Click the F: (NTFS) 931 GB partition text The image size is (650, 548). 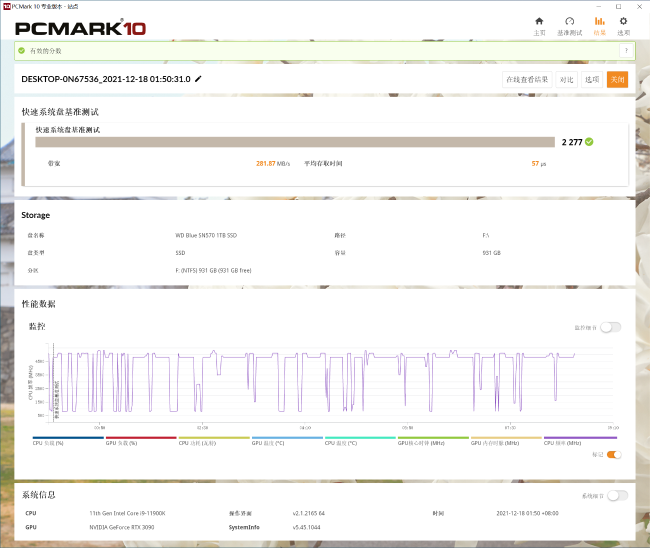click(x=213, y=271)
